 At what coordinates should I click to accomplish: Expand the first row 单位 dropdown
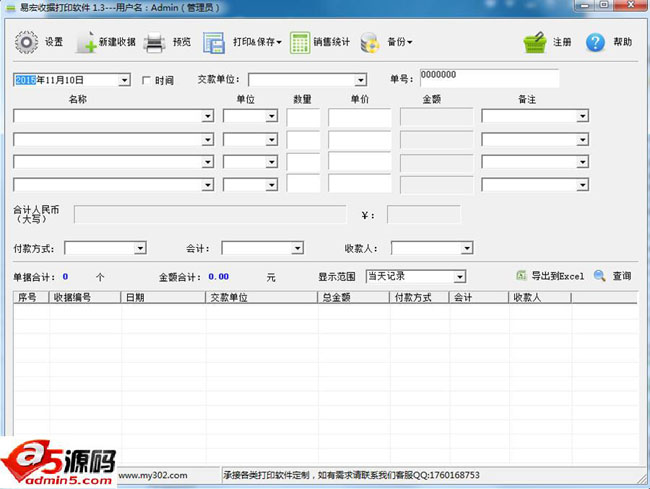pos(272,116)
